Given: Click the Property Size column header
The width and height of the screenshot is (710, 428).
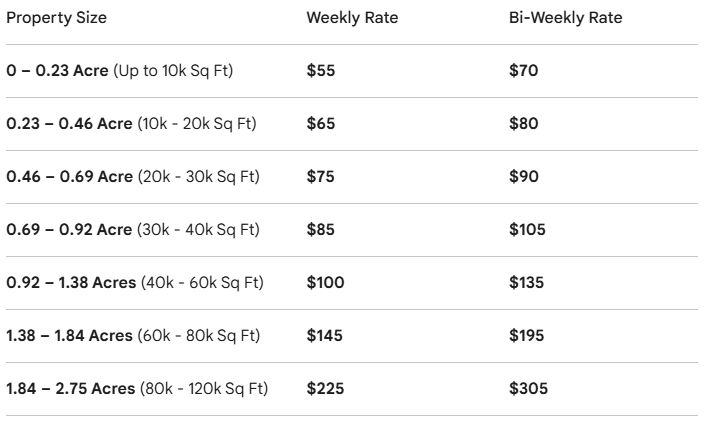Looking at the screenshot, I should 57,18.
